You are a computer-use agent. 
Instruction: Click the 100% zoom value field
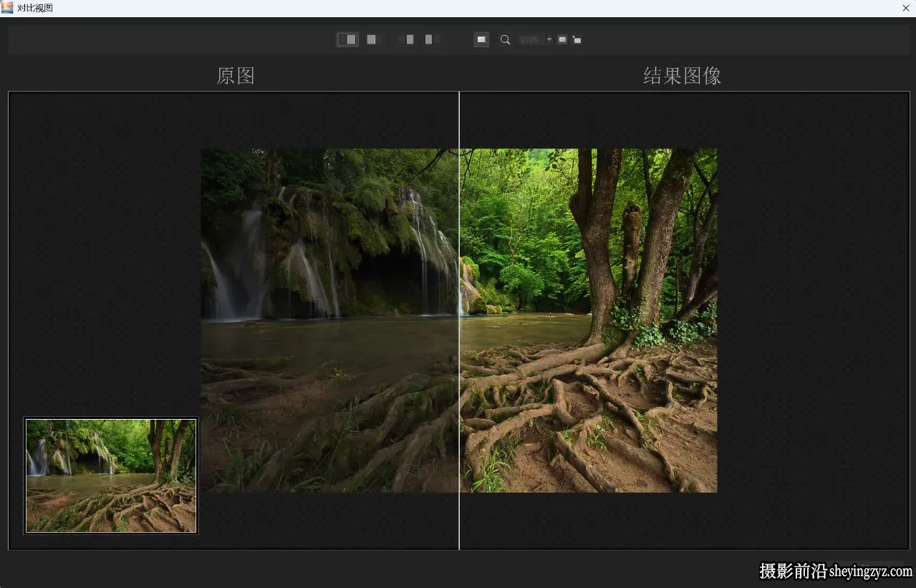click(531, 40)
